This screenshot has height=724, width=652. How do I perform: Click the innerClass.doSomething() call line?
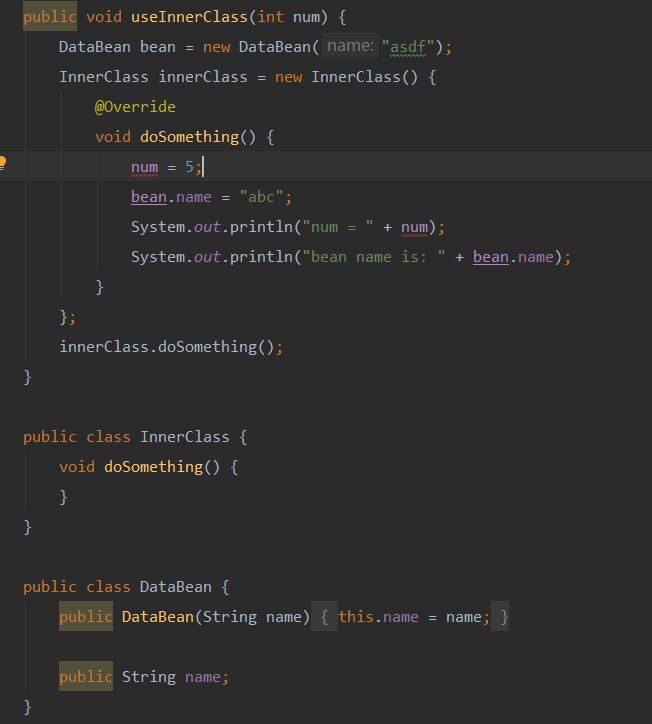coord(171,346)
